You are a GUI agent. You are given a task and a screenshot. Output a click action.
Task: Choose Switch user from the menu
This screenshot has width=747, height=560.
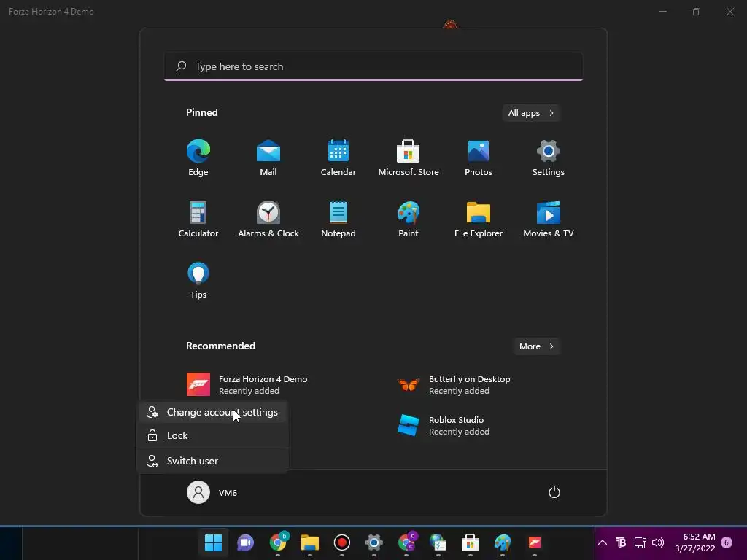click(212, 461)
